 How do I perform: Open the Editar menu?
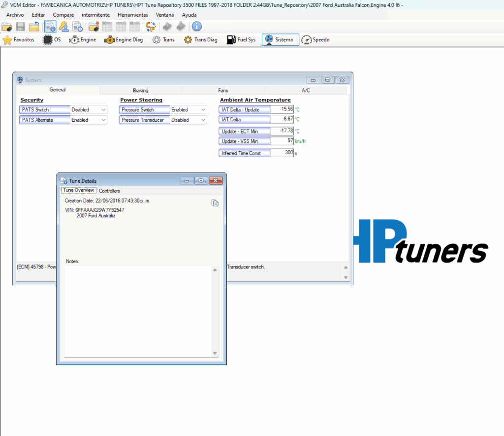click(x=38, y=15)
